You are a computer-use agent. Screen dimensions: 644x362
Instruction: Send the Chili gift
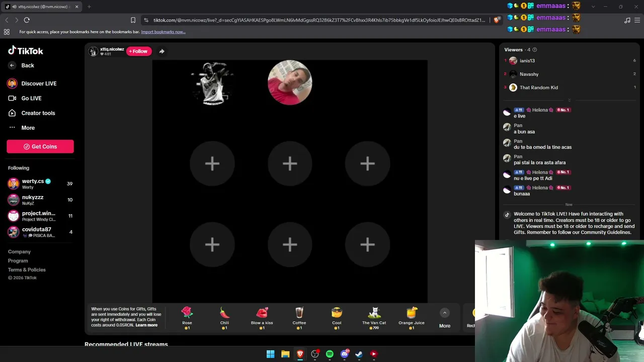224,318
